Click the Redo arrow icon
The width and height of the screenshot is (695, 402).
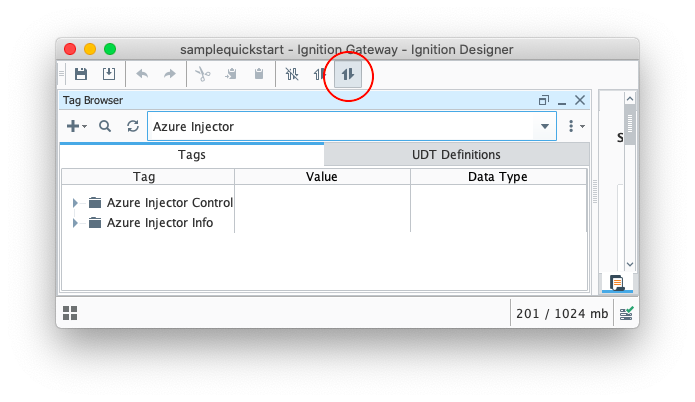pyautogui.click(x=169, y=74)
